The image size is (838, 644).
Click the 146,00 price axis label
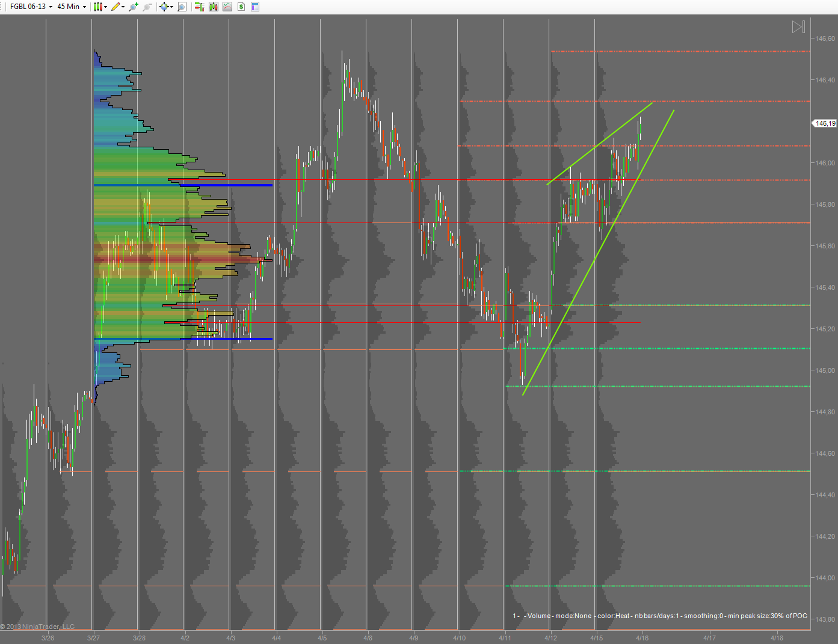(825, 163)
